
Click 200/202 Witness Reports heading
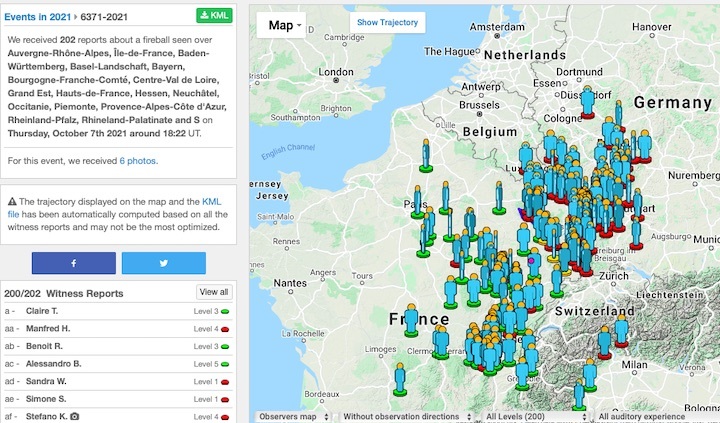[x=64, y=293]
